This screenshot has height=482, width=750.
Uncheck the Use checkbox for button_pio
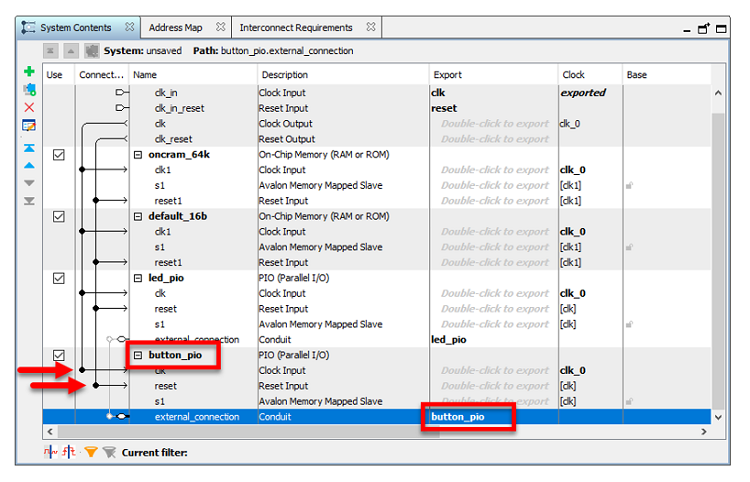(x=59, y=355)
